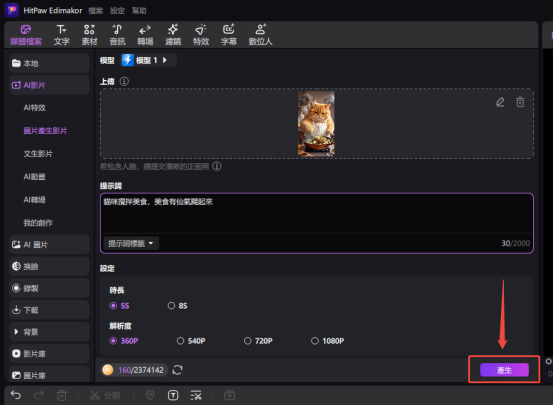Open 我的創作 sub-item
The image size is (554, 405).
coord(38,223)
